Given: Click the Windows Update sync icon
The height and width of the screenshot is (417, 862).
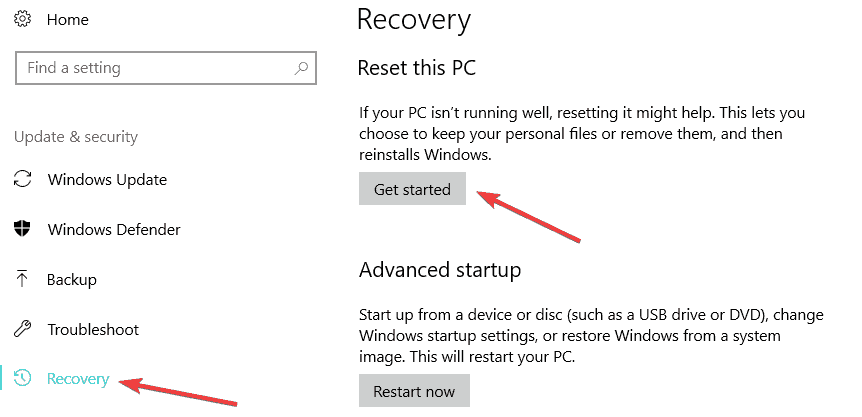Looking at the screenshot, I should click(22, 180).
